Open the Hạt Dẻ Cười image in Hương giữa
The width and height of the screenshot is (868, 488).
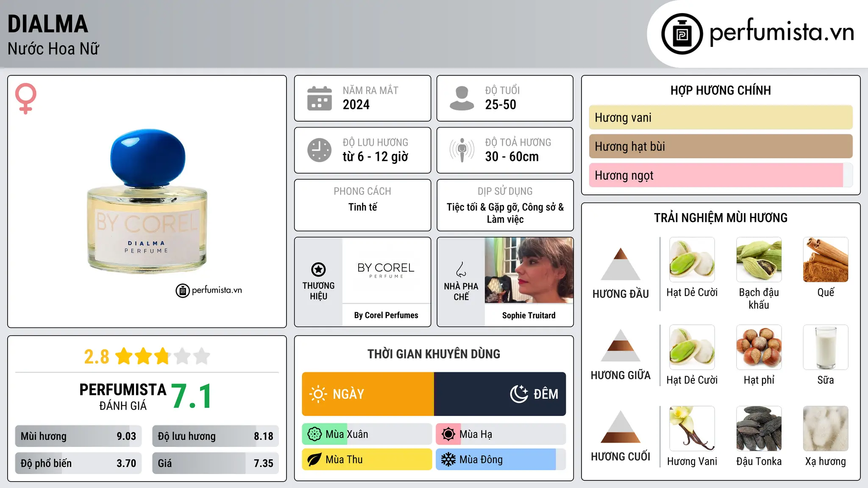point(692,347)
